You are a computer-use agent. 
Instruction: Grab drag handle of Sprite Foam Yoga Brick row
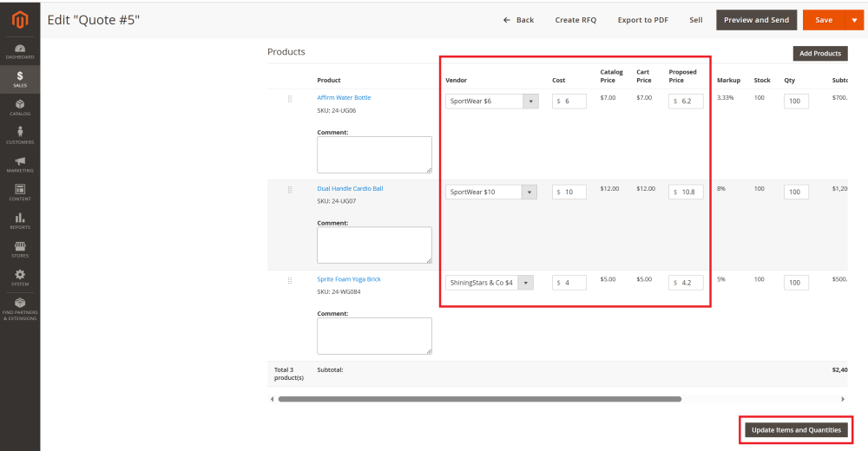[x=290, y=280]
